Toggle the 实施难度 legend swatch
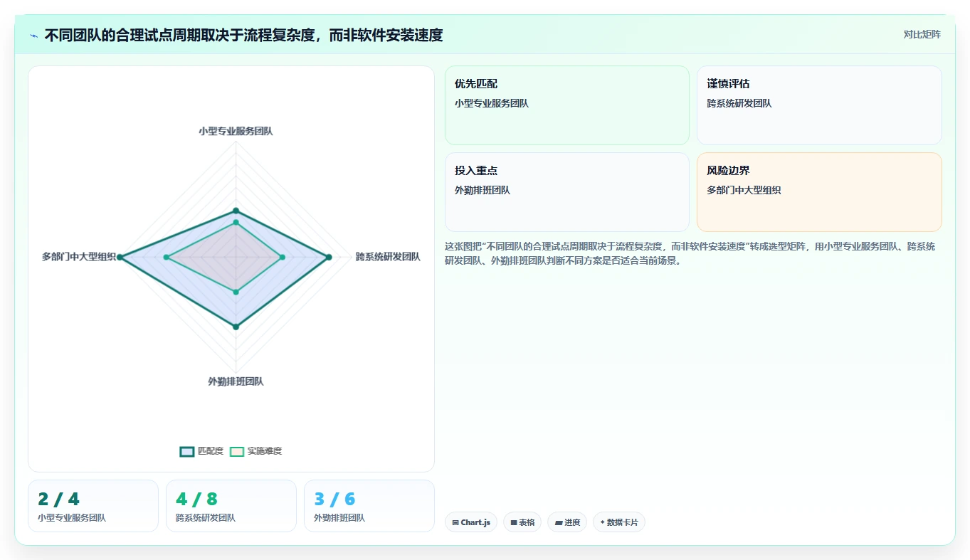The width and height of the screenshot is (970, 560). (237, 451)
